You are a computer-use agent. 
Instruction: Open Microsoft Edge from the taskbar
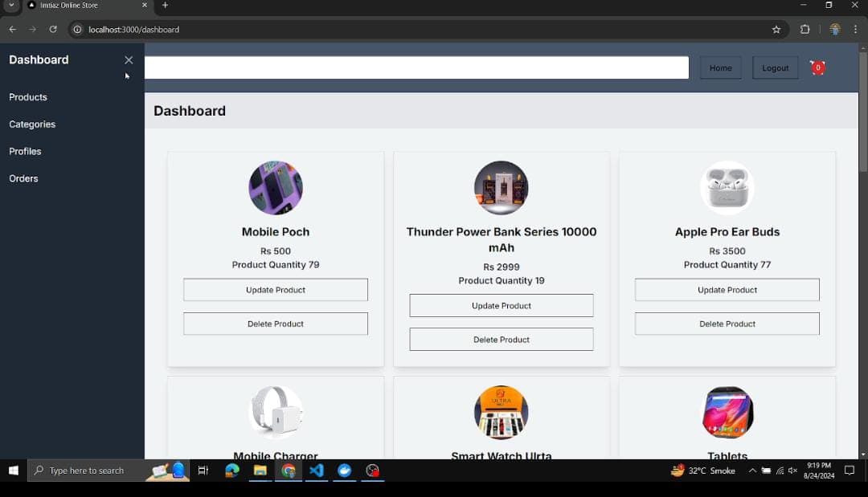click(x=232, y=471)
